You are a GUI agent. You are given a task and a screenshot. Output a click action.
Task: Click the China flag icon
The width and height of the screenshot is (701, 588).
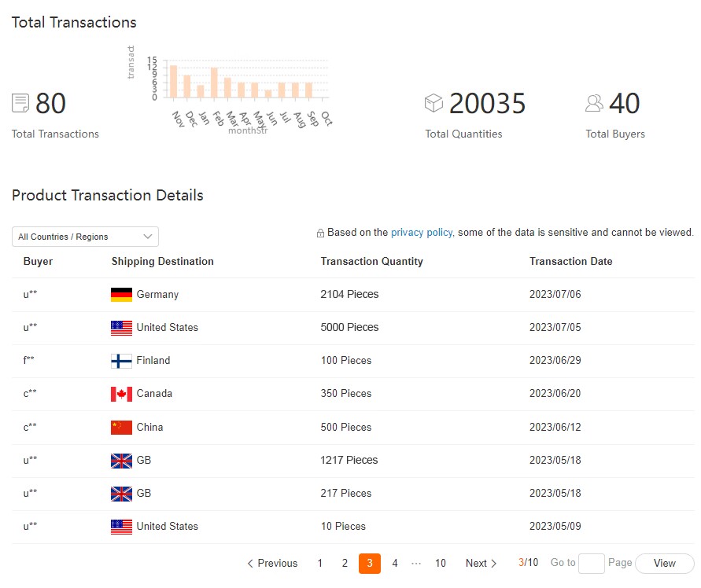pyautogui.click(x=121, y=428)
